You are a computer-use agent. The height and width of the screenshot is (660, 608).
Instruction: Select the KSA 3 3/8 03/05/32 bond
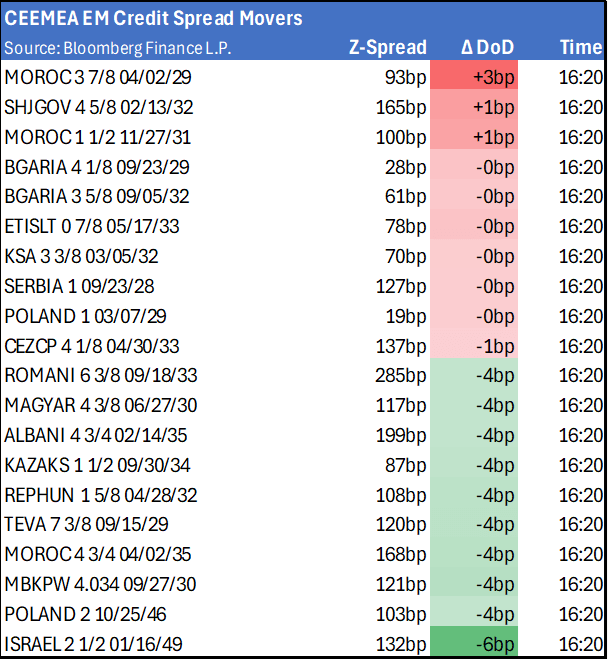coord(81,256)
